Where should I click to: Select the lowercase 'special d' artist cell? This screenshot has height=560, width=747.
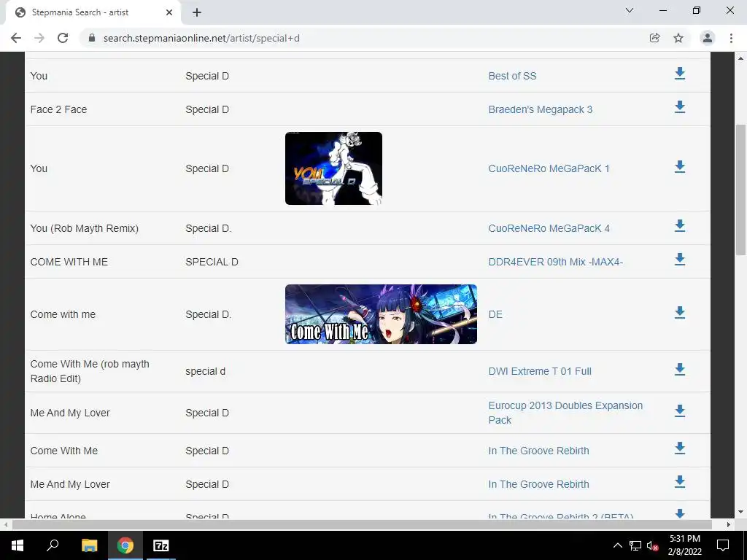(x=205, y=371)
